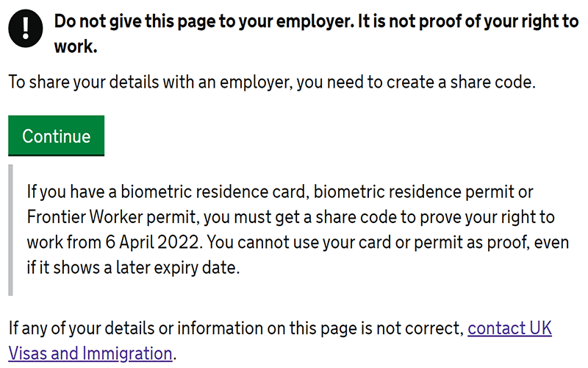Screen dimensions: 588x368
Task: Follow the Visas and Immigration link
Action: coord(90,353)
